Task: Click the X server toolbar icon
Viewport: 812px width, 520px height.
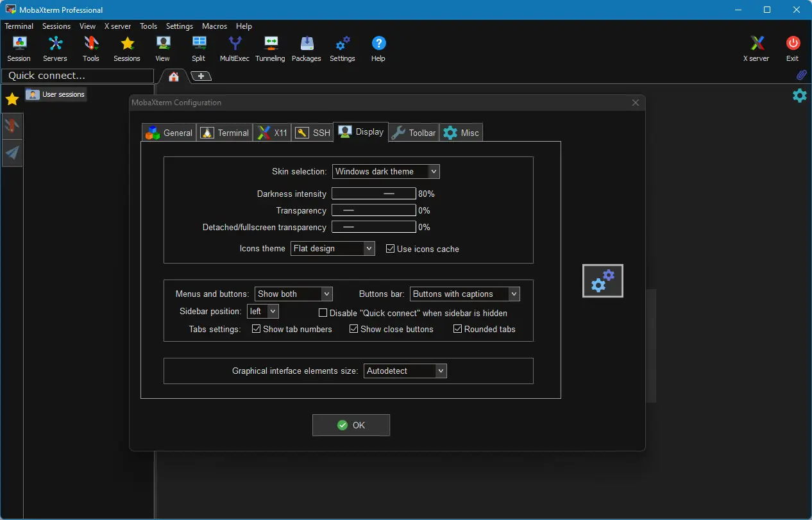Action: [x=756, y=49]
